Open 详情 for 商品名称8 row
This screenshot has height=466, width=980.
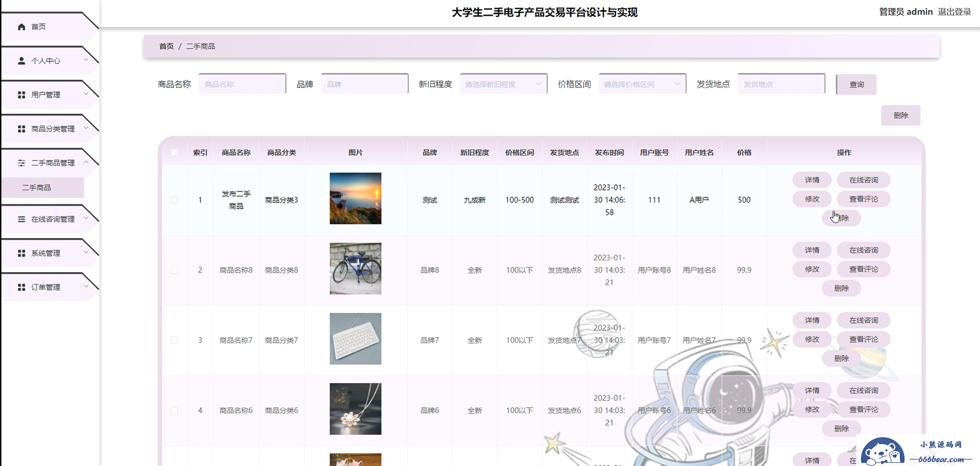[x=812, y=250]
